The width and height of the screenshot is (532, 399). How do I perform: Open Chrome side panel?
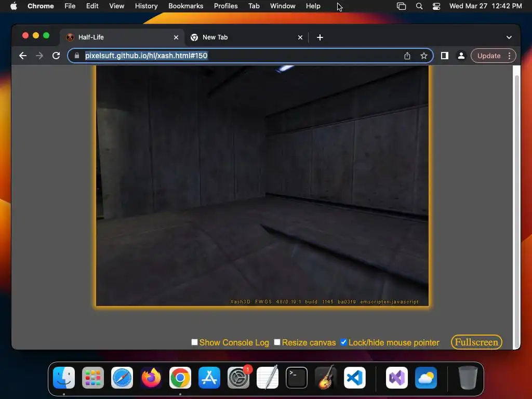click(445, 56)
